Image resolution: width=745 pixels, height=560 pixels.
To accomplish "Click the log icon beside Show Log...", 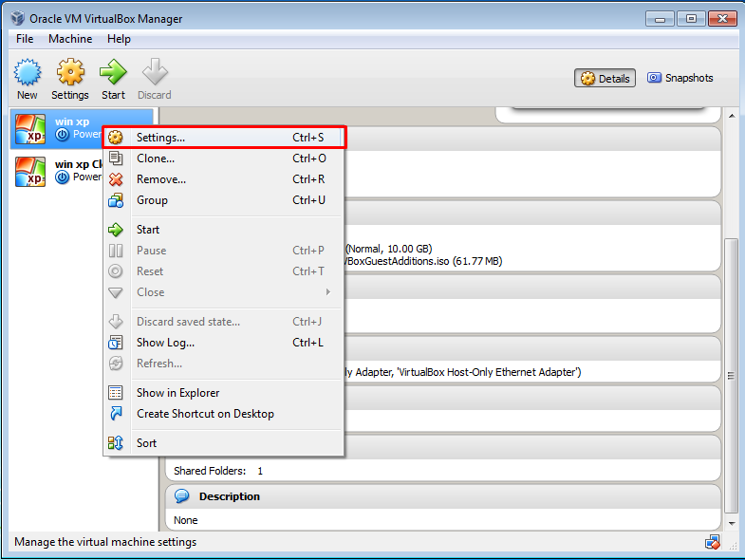I will (x=116, y=343).
